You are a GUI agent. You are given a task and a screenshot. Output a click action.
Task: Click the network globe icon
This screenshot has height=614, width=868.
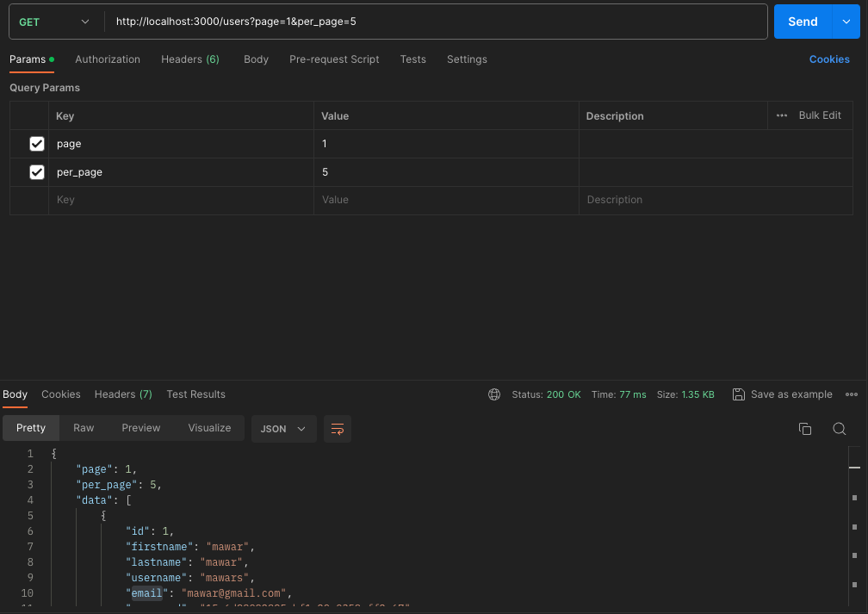click(494, 394)
